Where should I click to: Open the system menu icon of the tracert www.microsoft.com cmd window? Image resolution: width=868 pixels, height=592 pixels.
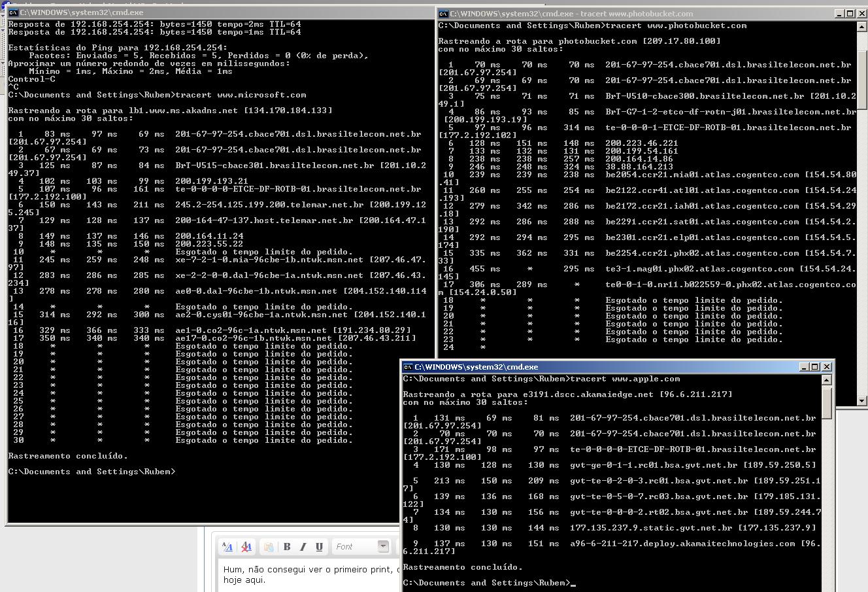(13, 12)
